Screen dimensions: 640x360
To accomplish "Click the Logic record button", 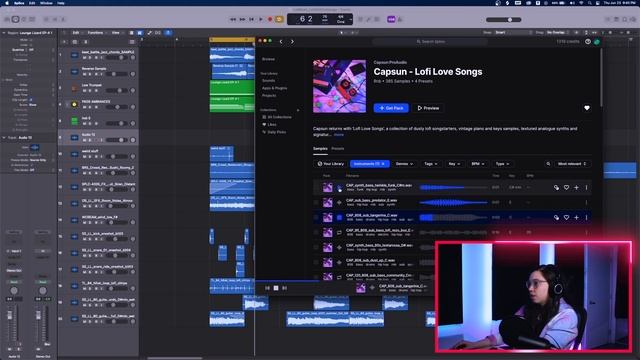I will tap(270, 19).
